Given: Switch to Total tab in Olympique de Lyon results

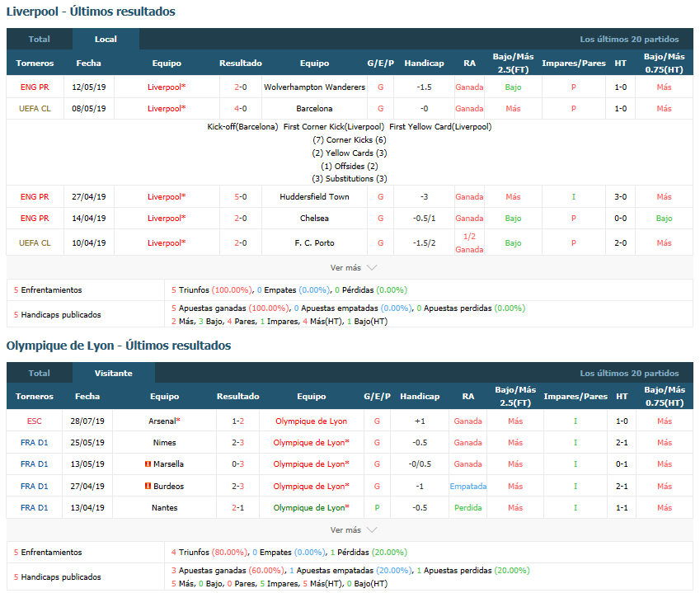Looking at the screenshot, I should coord(40,373).
